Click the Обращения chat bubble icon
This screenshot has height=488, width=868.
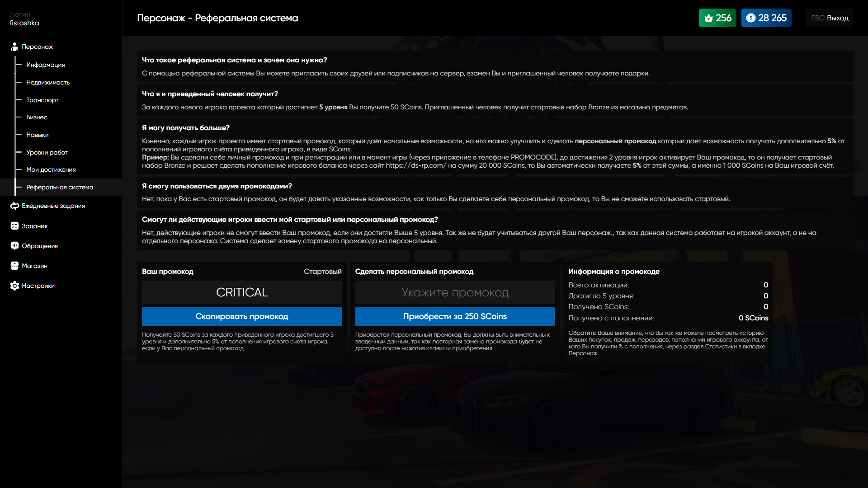14,246
